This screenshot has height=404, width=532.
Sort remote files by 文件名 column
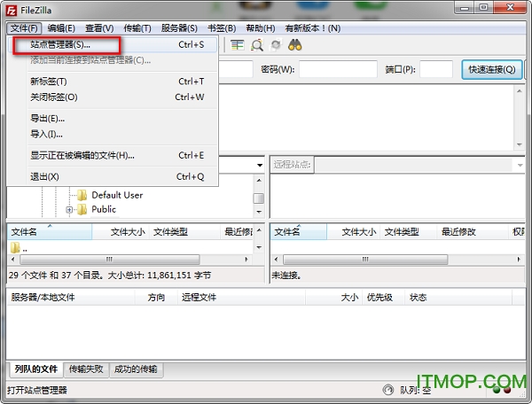pyautogui.click(x=299, y=232)
